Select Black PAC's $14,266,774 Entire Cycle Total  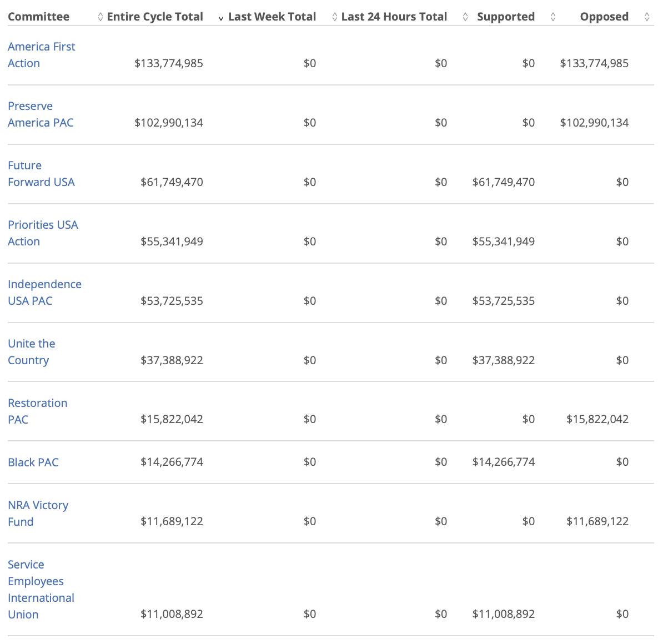point(172,462)
